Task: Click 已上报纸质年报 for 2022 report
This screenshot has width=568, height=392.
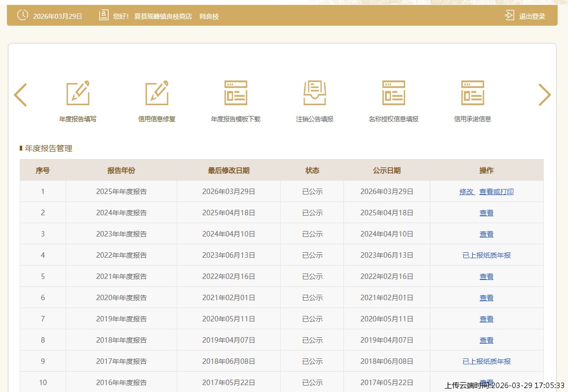Action: [x=487, y=255]
